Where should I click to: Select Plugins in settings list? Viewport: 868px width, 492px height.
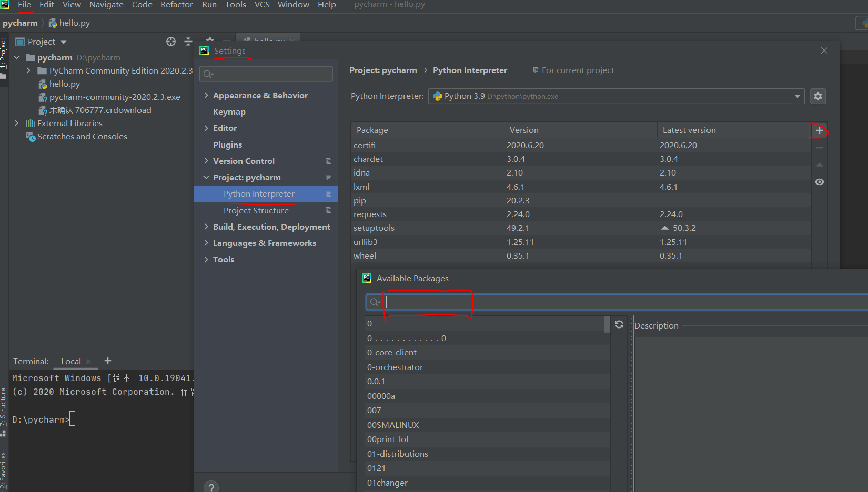pyautogui.click(x=227, y=145)
